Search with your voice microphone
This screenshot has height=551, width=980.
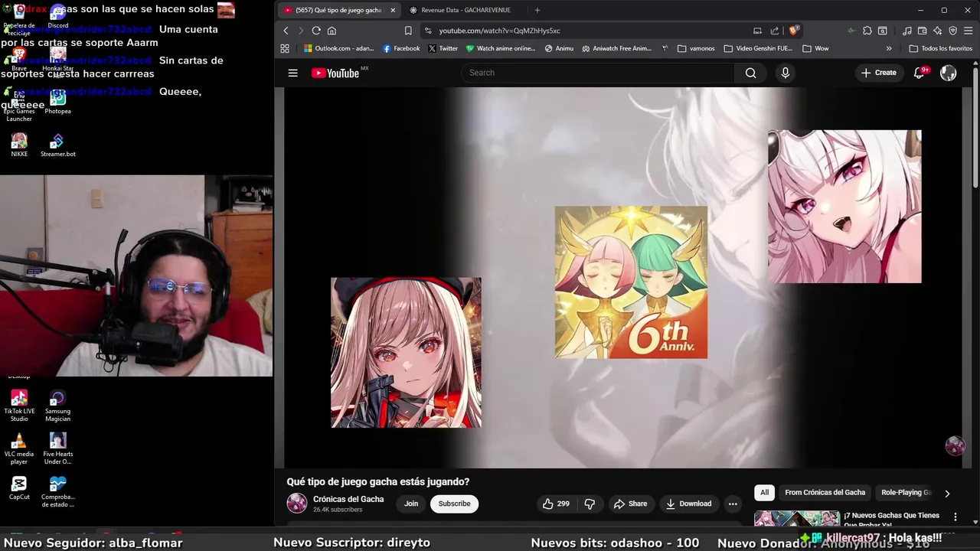coord(785,73)
